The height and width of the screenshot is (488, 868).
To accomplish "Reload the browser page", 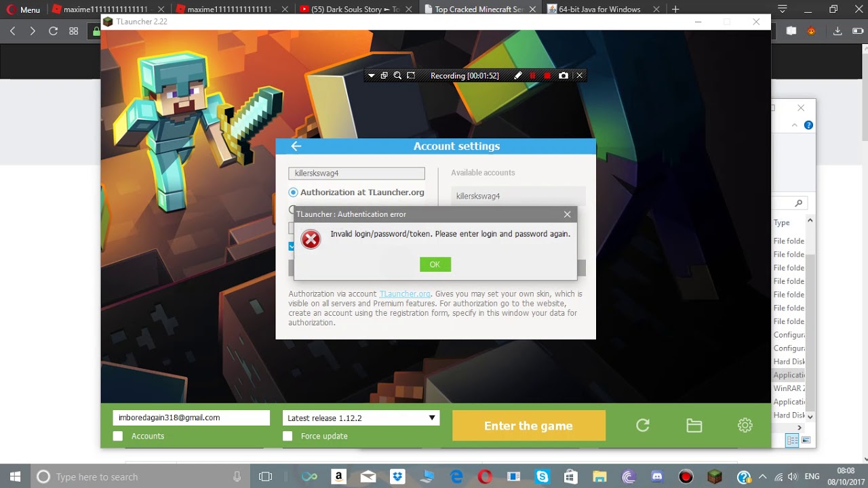I will pos(53,31).
